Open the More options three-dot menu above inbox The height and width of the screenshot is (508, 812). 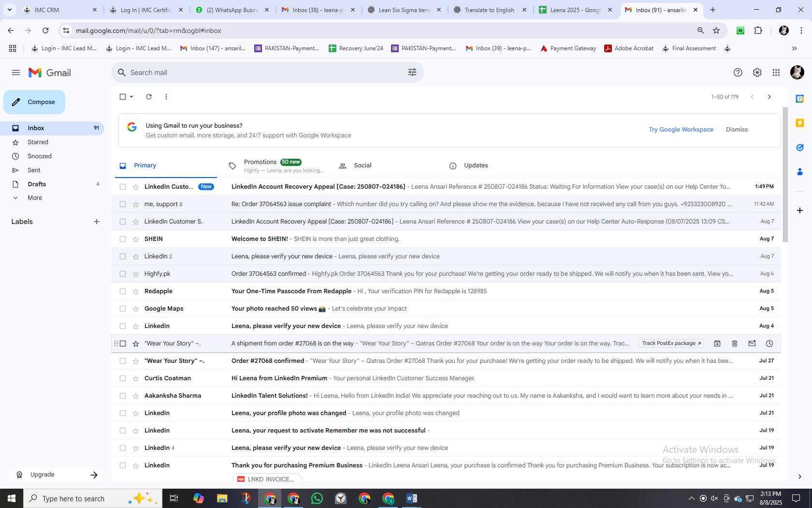[166, 97]
